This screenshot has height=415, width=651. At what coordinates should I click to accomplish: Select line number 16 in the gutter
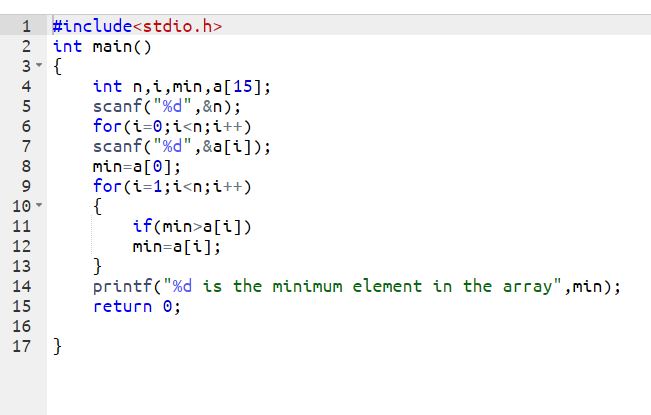(x=22, y=326)
